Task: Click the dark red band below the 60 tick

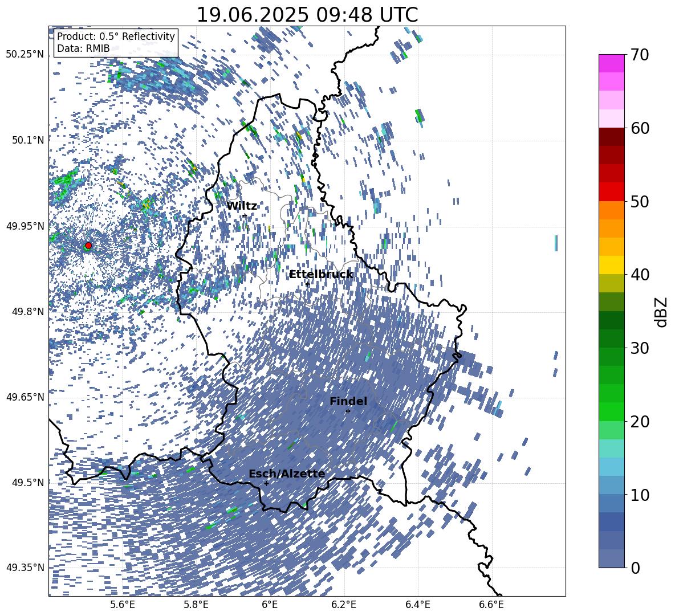Action: [x=611, y=137]
